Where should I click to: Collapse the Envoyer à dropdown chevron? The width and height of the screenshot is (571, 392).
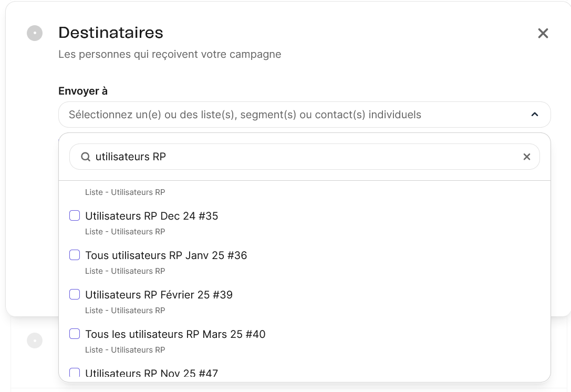[535, 115]
